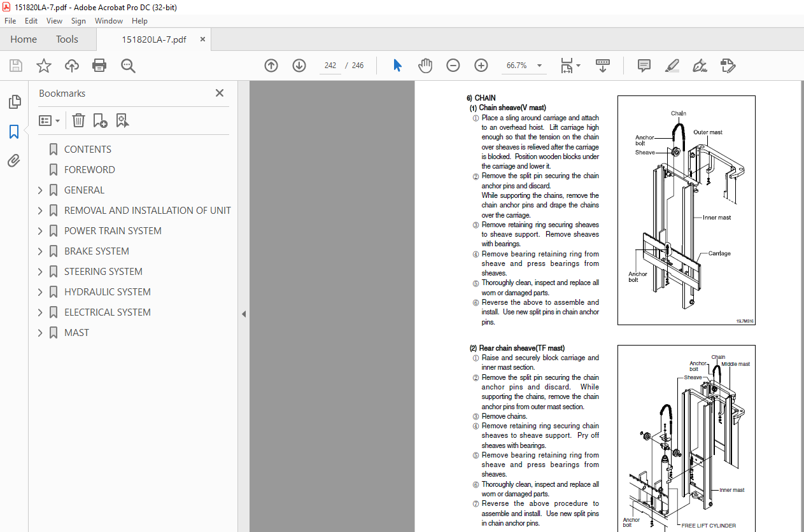Expand the BRAKE SYSTEM bookmark
804x532 pixels.
click(x=40, y=251)
